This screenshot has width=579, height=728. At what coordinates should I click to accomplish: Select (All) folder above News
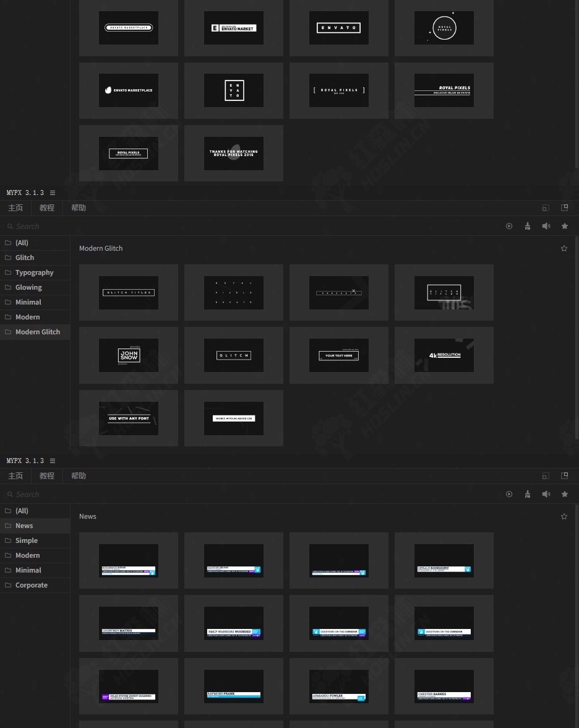click(35, 510)
